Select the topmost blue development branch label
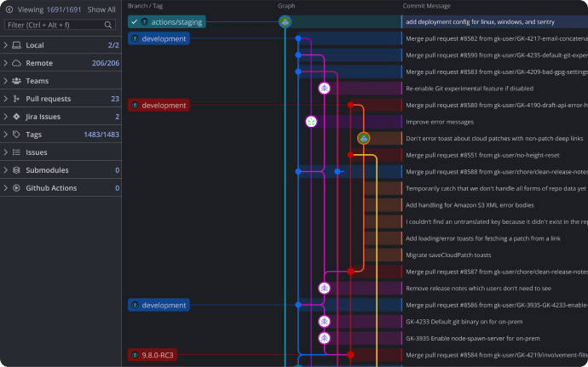The width and height of the screenshot is (588, 367). tap(159, 38)
